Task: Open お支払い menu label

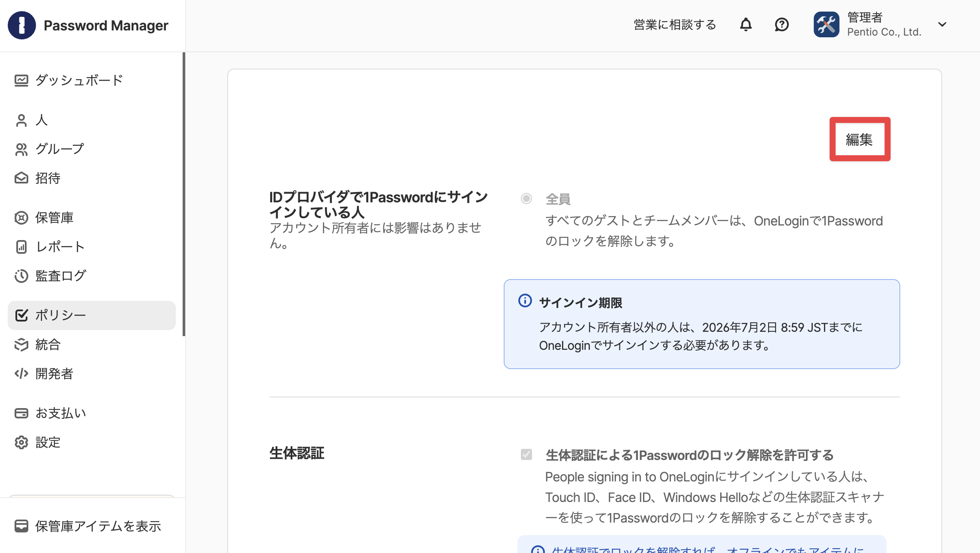Action: click(x=61, y=413)
